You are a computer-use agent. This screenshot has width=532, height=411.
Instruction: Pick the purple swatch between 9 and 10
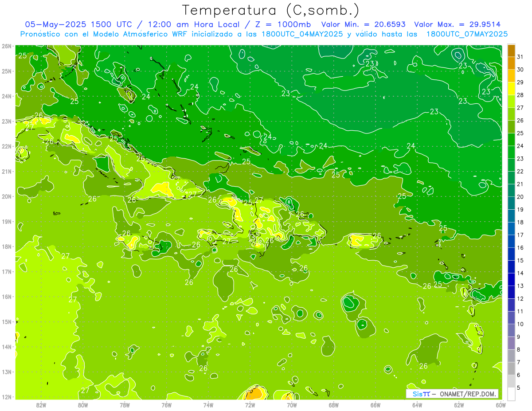pyautogui.click(x=511, y=330)
